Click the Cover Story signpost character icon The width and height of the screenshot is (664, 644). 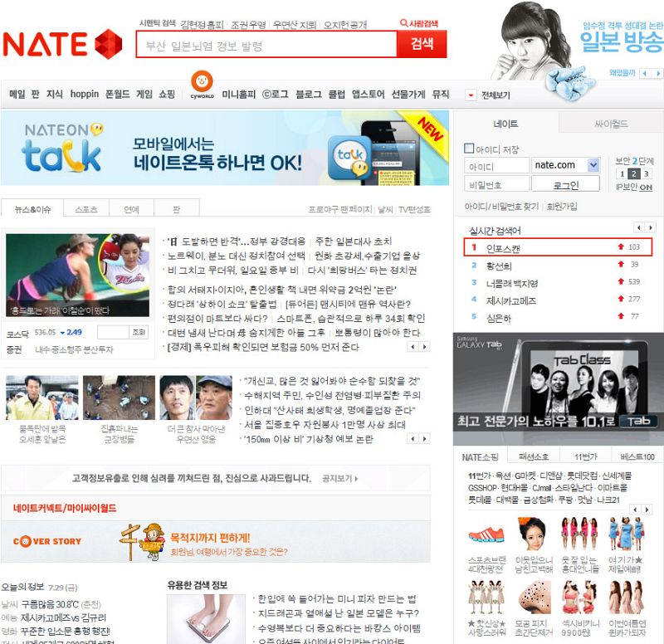(143, 540)
